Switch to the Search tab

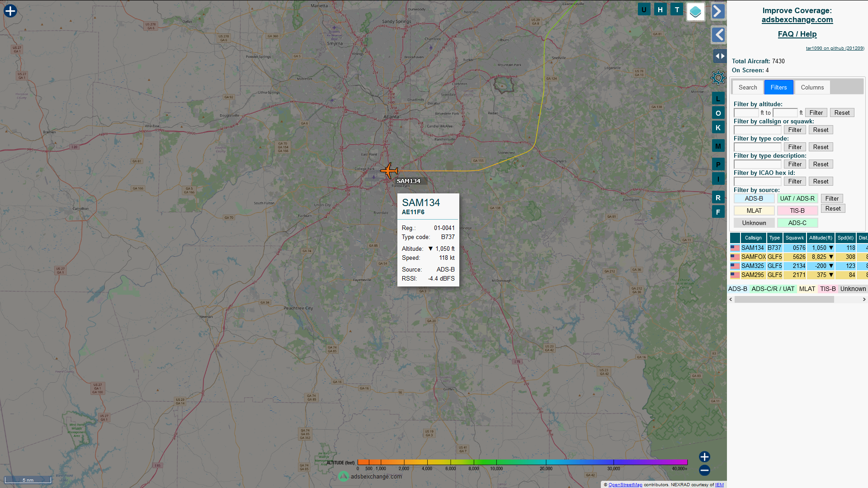(748, 87)
